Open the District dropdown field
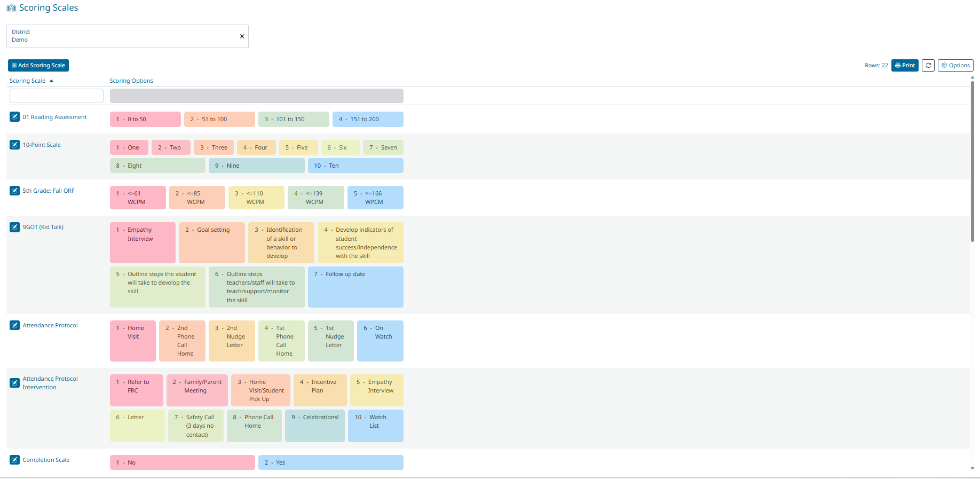The image size is (980, 479). (123, 36)
